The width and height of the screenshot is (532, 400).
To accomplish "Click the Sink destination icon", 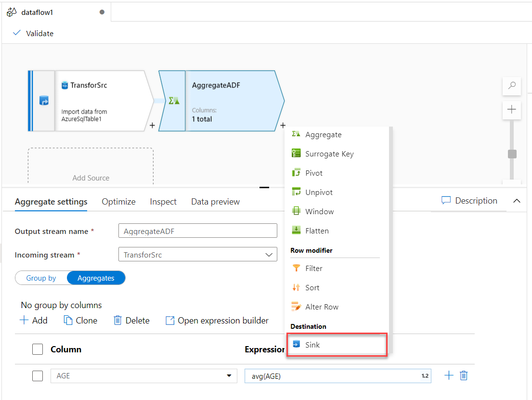I will point(297,345).
